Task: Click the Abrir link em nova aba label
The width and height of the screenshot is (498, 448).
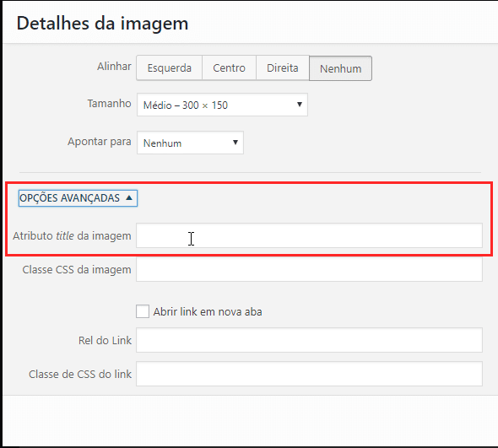Action: 208,312
